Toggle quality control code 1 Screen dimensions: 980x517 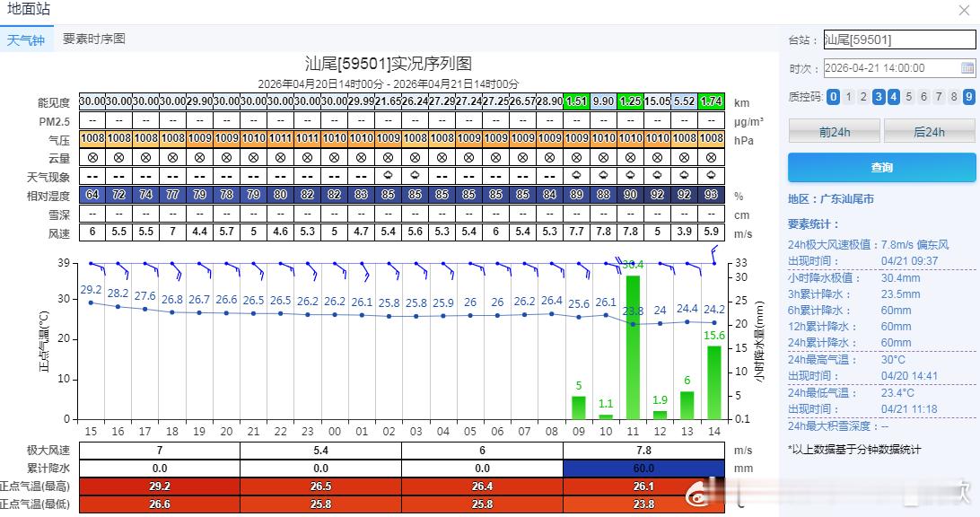(848, 97)
